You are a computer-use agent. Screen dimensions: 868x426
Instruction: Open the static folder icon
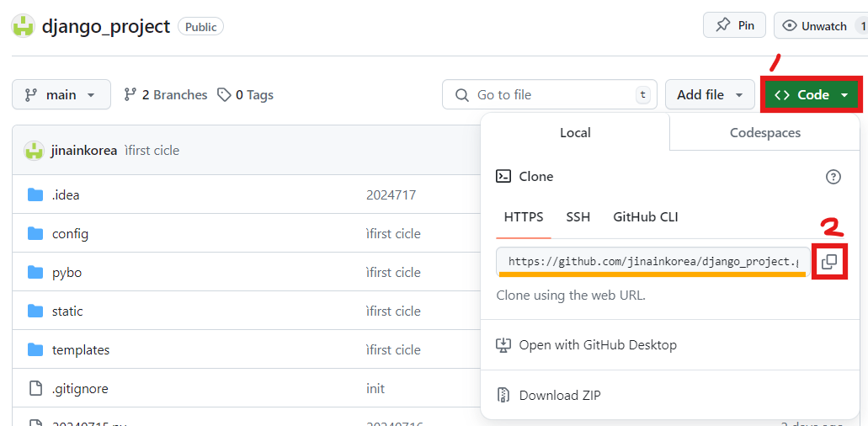35,311
